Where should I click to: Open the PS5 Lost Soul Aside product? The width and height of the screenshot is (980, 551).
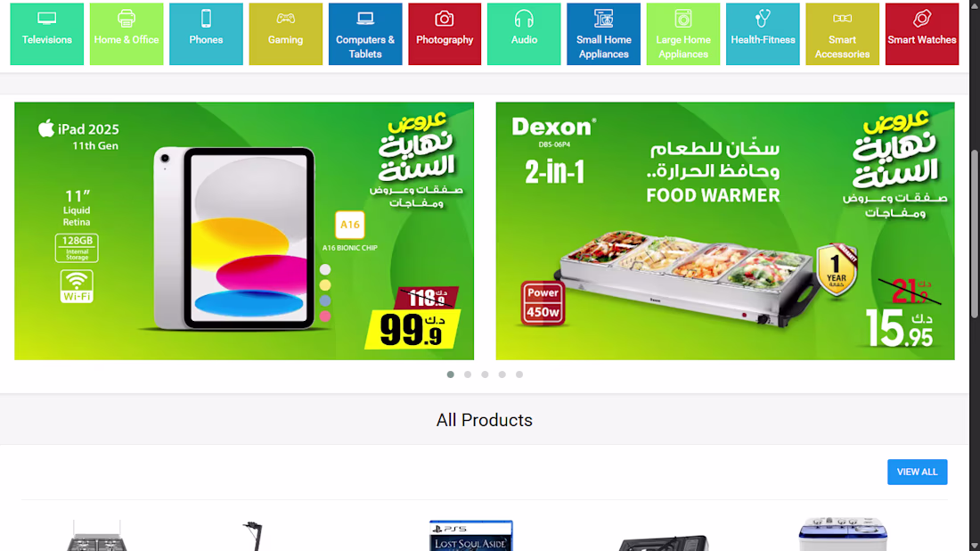coord(470,535)
